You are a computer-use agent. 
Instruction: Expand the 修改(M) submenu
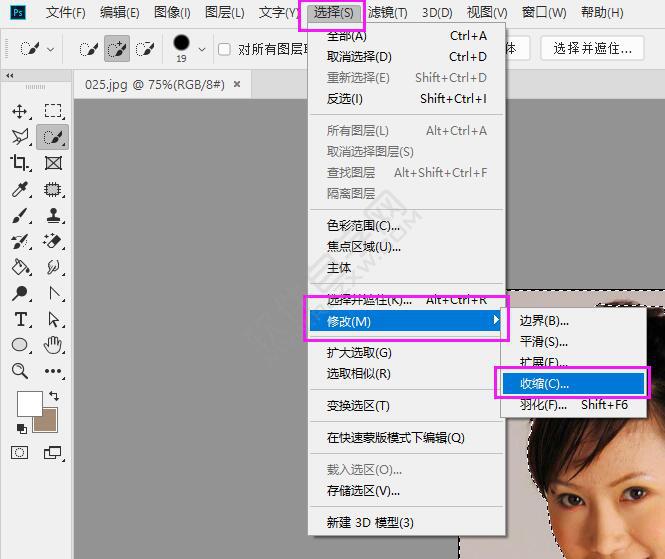(405, 321)
